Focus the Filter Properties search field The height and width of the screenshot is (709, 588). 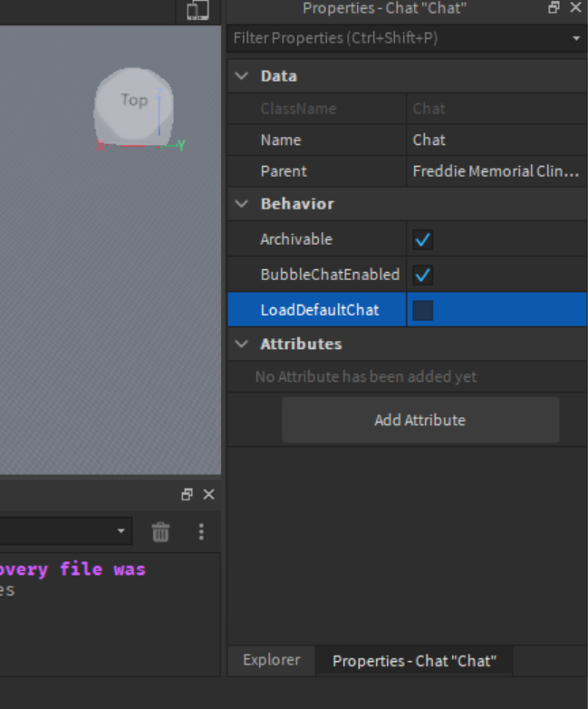tap(400, 38)
